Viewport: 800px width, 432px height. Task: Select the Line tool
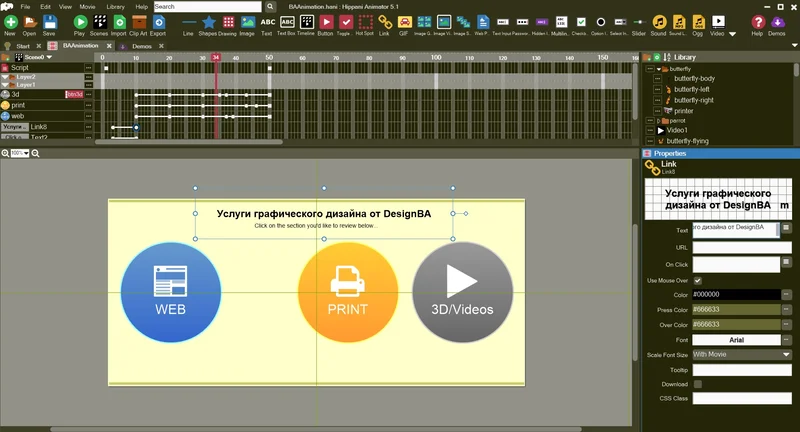pyautogui.click(x=188, y=25)
